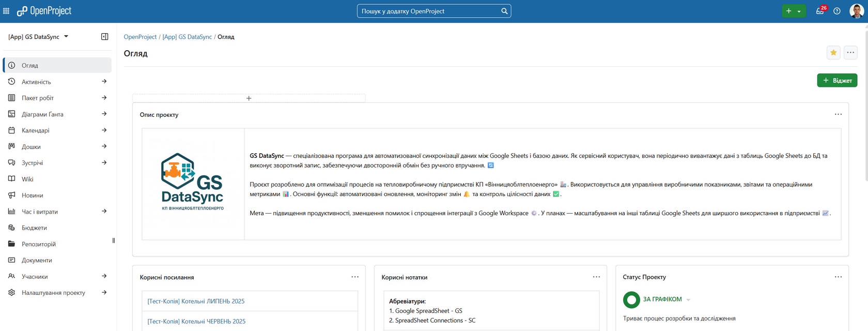
Task: Click the green Віджет button
Action: pyautogui.click(x=837, y=81)
